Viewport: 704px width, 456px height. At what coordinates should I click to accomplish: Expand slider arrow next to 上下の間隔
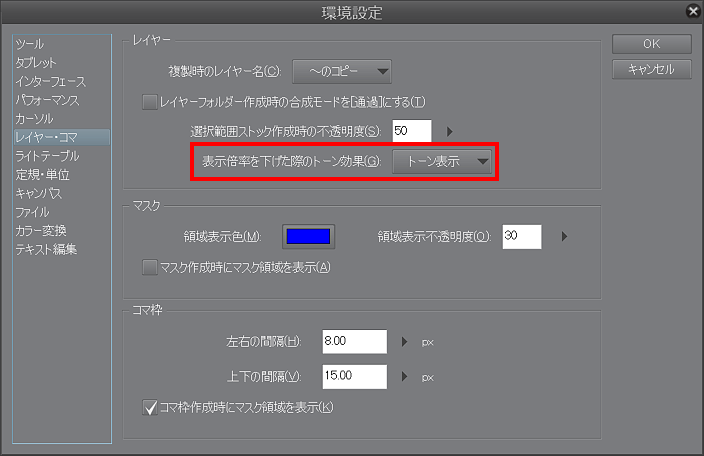405,378
